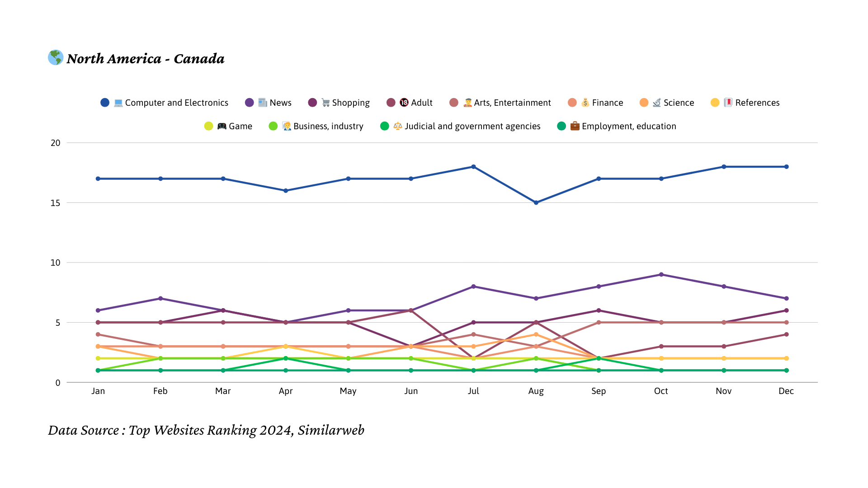Click the money bag Finance icon
868x488 pixels.
point(585,103)
